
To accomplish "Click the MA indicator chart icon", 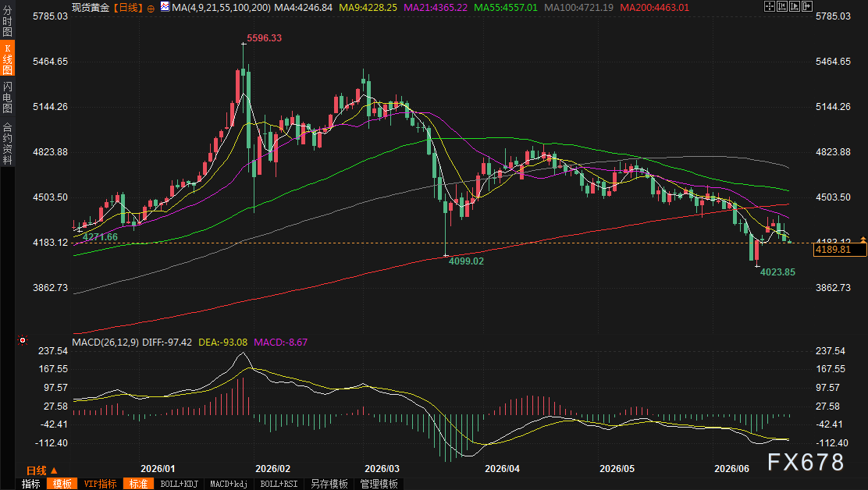I will [165, 7].
